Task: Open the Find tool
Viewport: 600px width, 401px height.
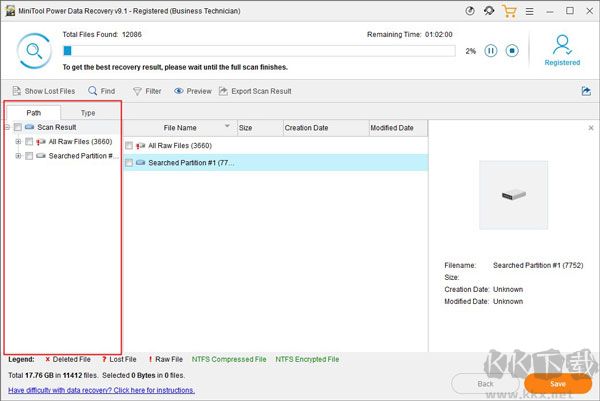Action: pyautogui.click(x=102, y=91)
